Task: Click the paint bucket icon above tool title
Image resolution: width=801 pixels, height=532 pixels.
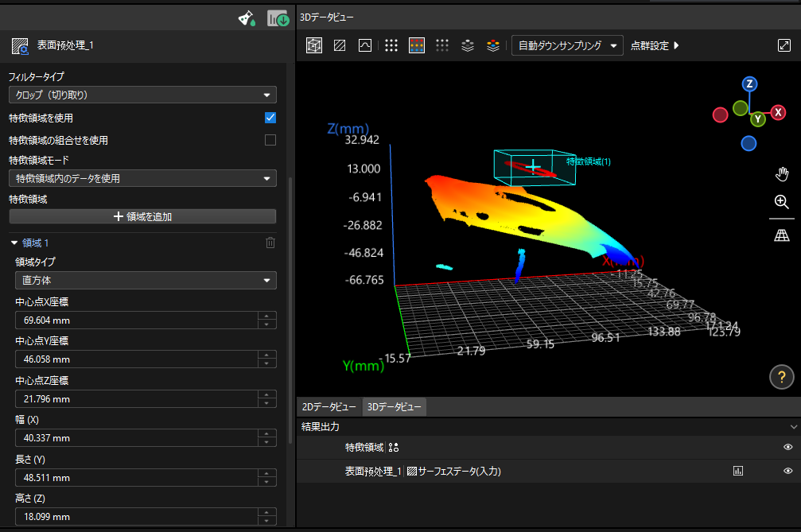Action: [x=247, y=19]
